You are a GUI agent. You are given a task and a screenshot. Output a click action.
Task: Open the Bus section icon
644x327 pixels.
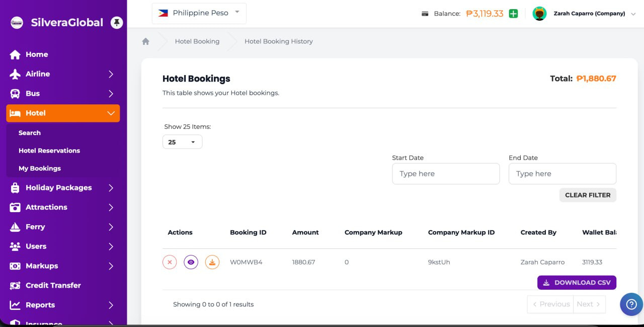(x=16, y=93)
